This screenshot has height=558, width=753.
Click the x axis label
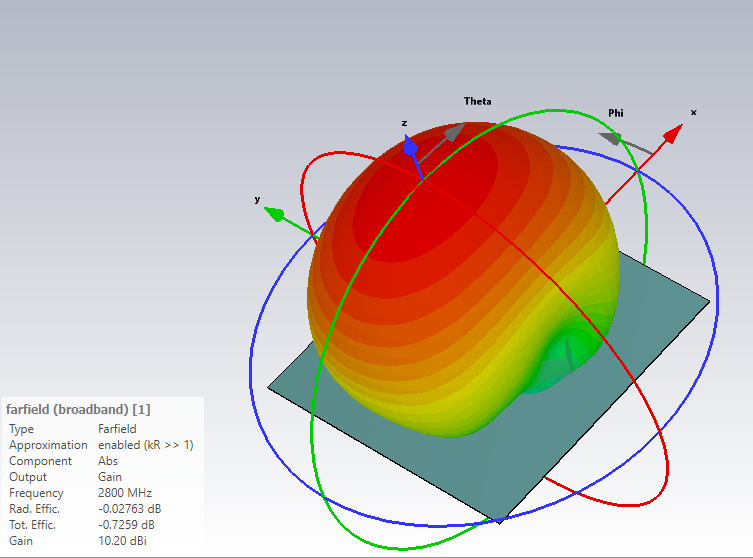click(x=693, y=112)
